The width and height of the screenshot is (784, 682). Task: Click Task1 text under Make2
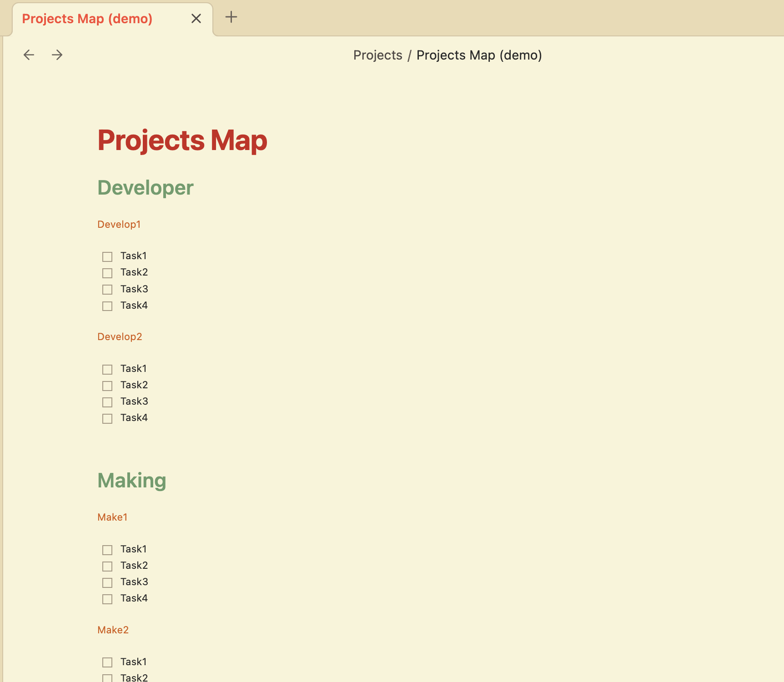click(x=134, y=662)
